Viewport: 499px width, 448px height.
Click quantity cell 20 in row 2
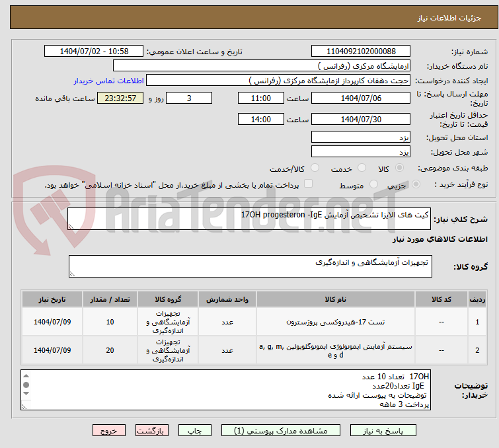click(x=110, y=350)
